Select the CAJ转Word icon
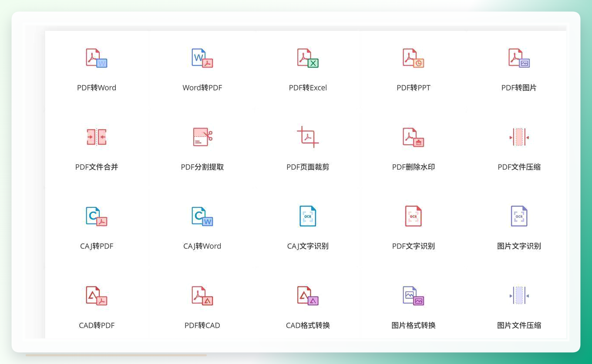Viewport: 592px width, 364px height. click(x=202, y=216)
